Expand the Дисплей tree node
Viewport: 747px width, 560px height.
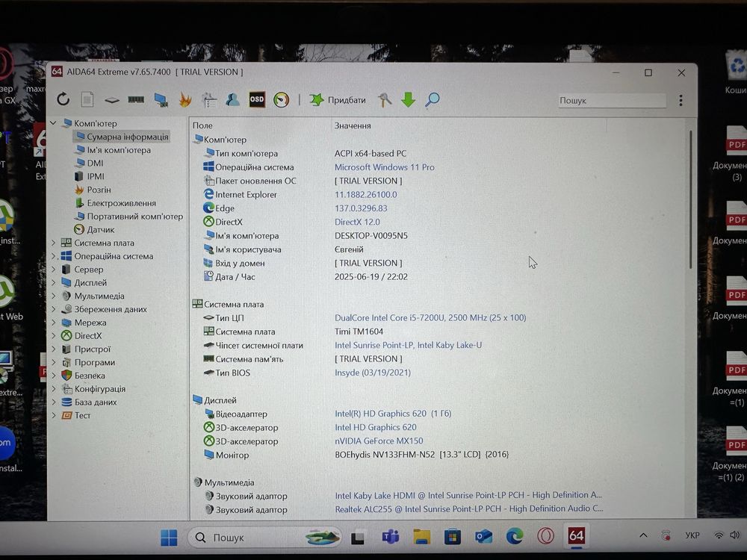[x=53, y=283]
